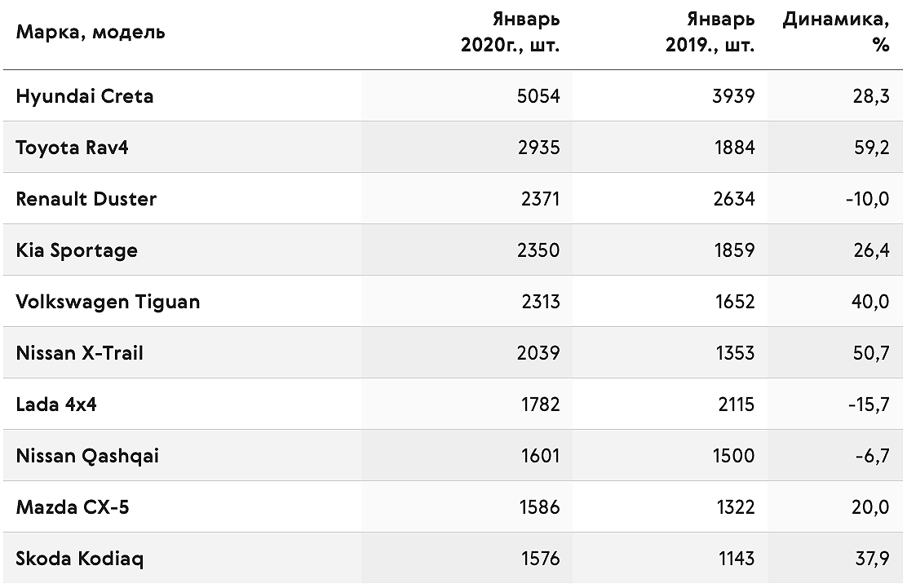Viewport: 907px width, 588px height.
Task: Select the Nissan X-Trail model name
Action: tap(79, 353)
